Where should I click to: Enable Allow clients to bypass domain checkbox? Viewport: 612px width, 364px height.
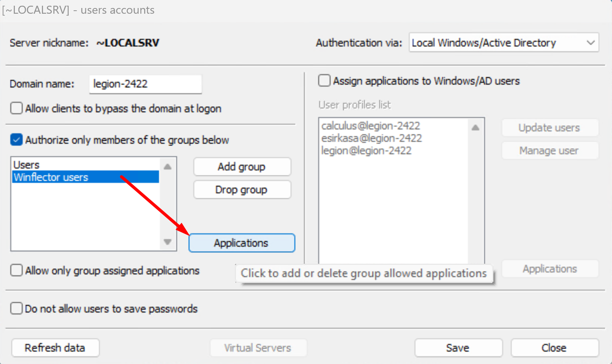click(x=16, y=108)
